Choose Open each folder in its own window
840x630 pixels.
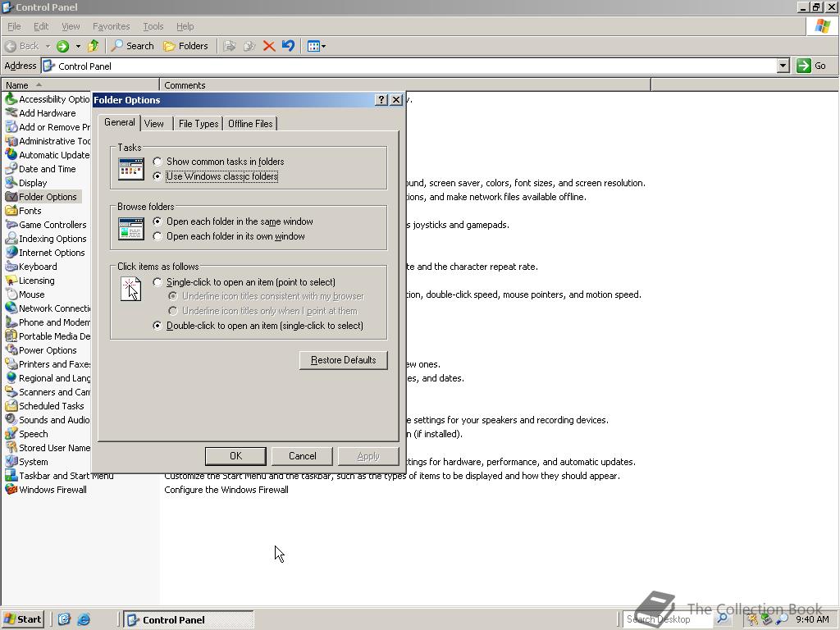point(229,236)
